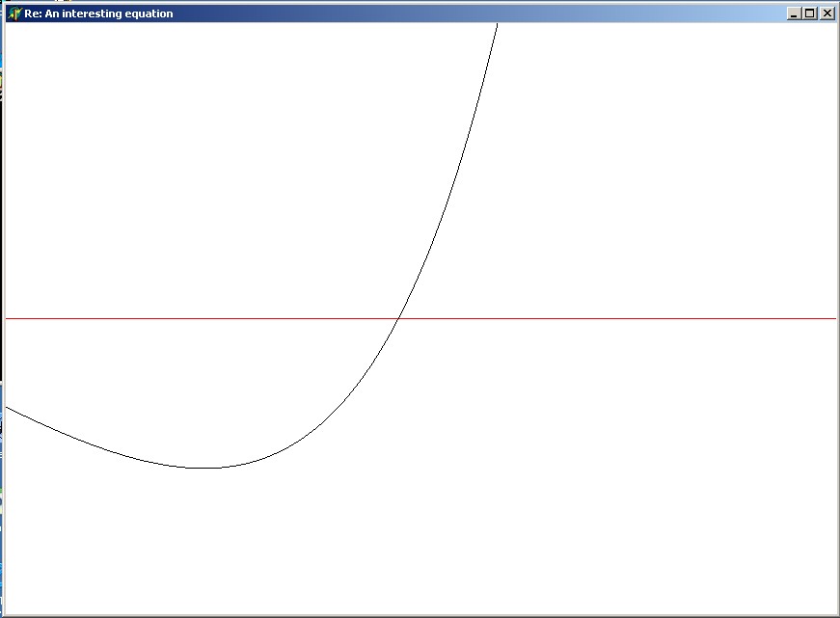The width and height of the screenshot is (840, 618).
Task: Click the right end of the red horizontal line
Action: point(833,318)
